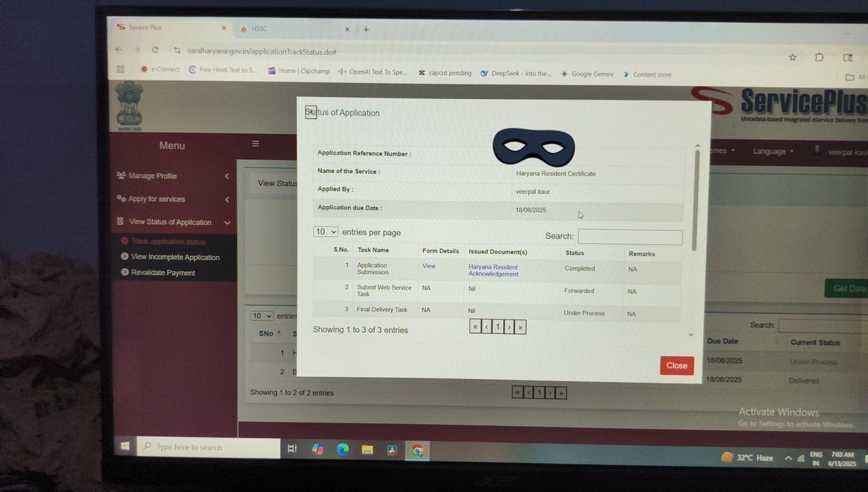
Task: Open the Google Gemini bookmark
Action: [587, 75]
